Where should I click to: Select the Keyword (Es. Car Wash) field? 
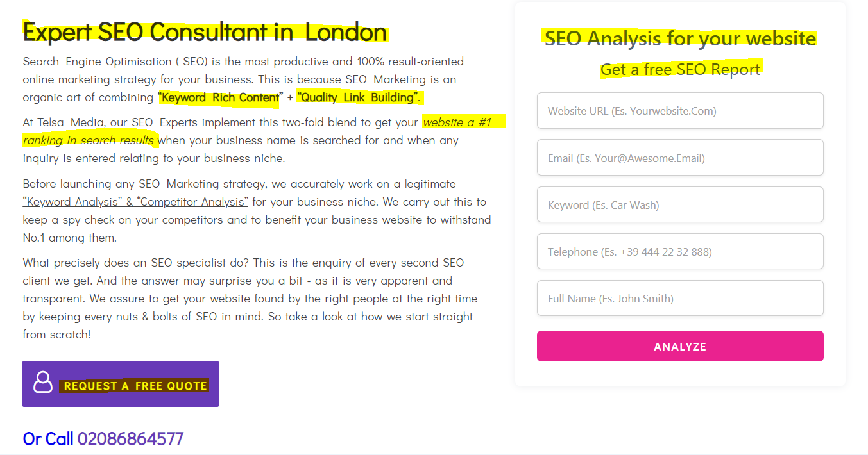(x=680, y=204)
